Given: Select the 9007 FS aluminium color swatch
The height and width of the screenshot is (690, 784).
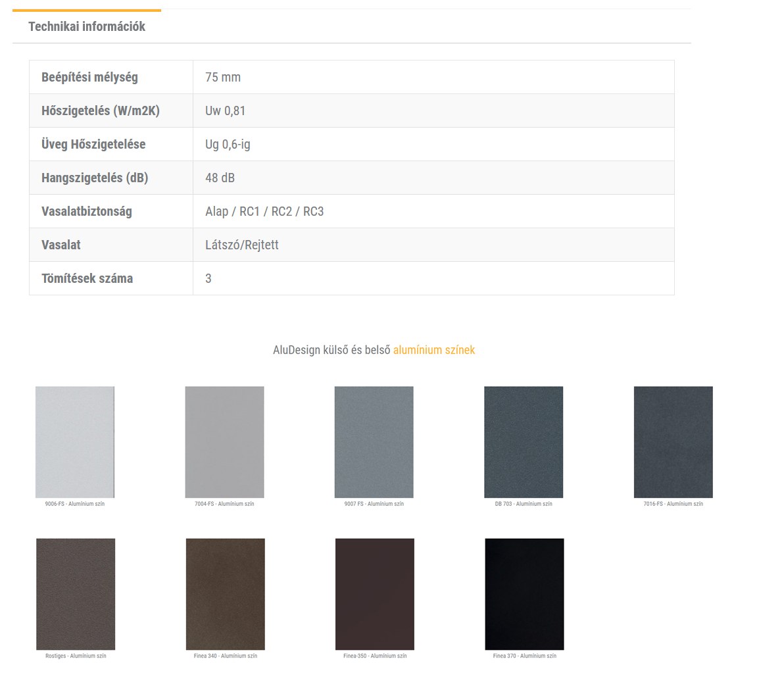Looking at the screenshot, I should (x=374, y=442).
